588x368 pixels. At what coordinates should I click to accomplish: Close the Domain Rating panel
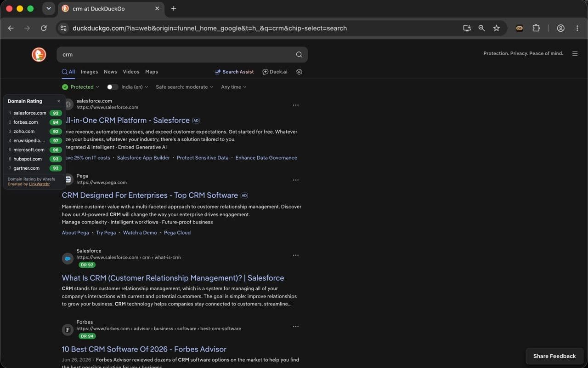(x=58, y=101)
